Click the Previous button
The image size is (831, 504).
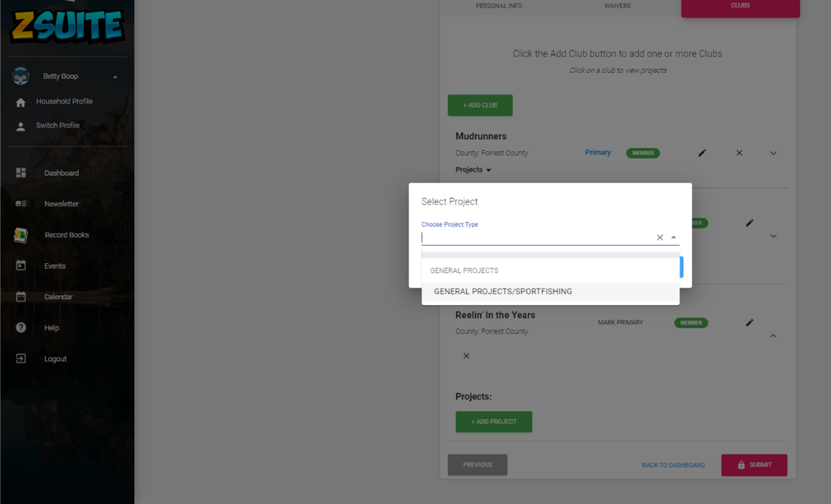click(x=478, y=465)
